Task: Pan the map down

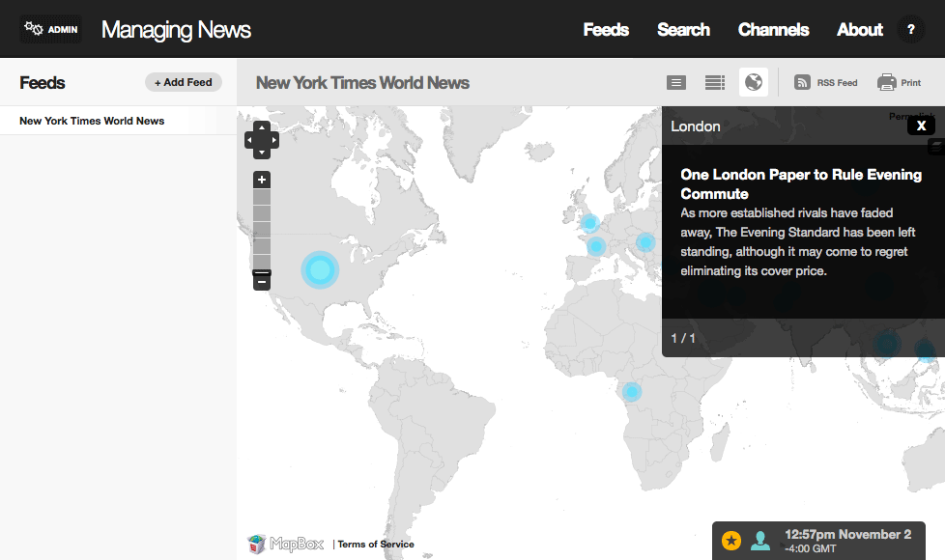Action: coord(262,153)
